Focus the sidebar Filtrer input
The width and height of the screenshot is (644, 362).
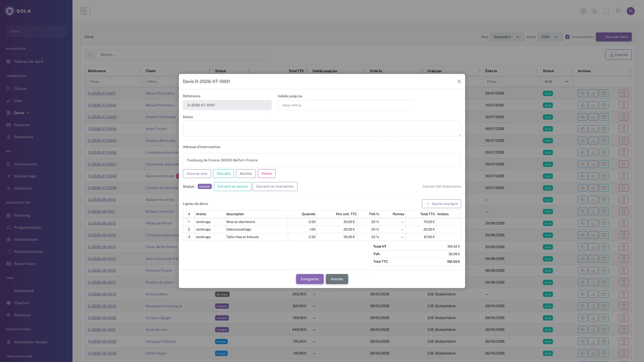click(x=36, y=31)
